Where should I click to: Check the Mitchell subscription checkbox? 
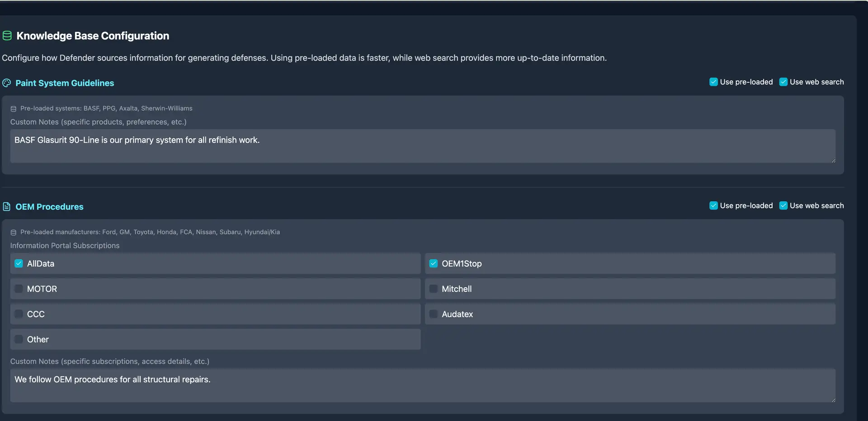pyautogui.click(x=433, y=289)
